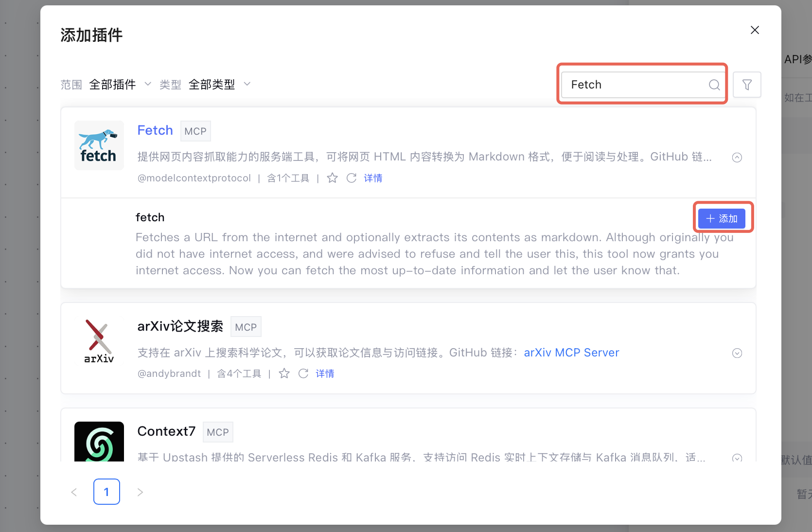Refresh the Fetch plugin

click(351, 178)
